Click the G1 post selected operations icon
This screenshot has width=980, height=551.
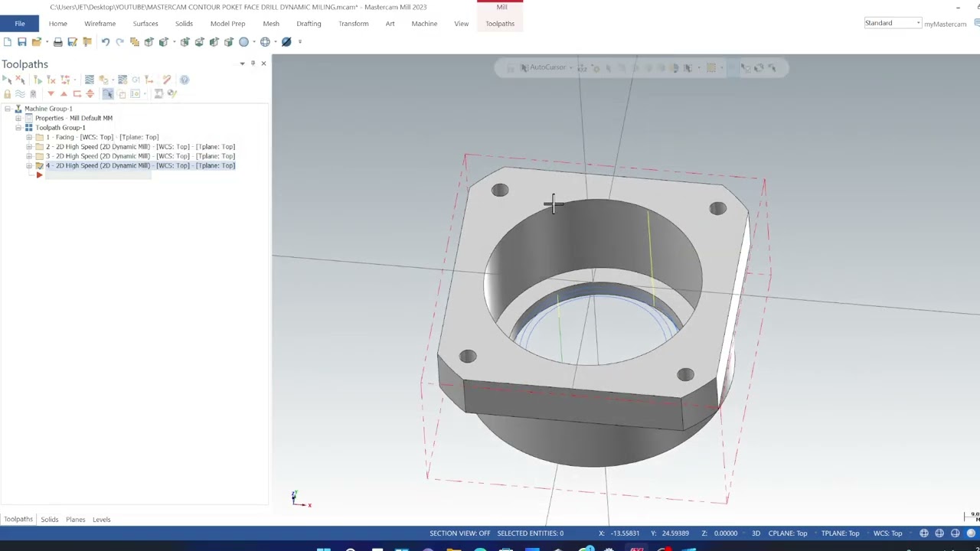click(x=136, y=80)
